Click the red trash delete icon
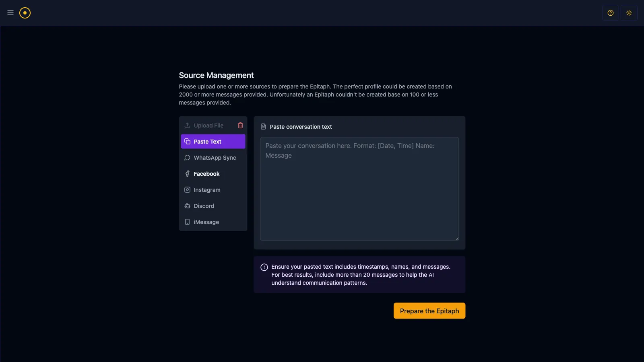 coord(240,125)
